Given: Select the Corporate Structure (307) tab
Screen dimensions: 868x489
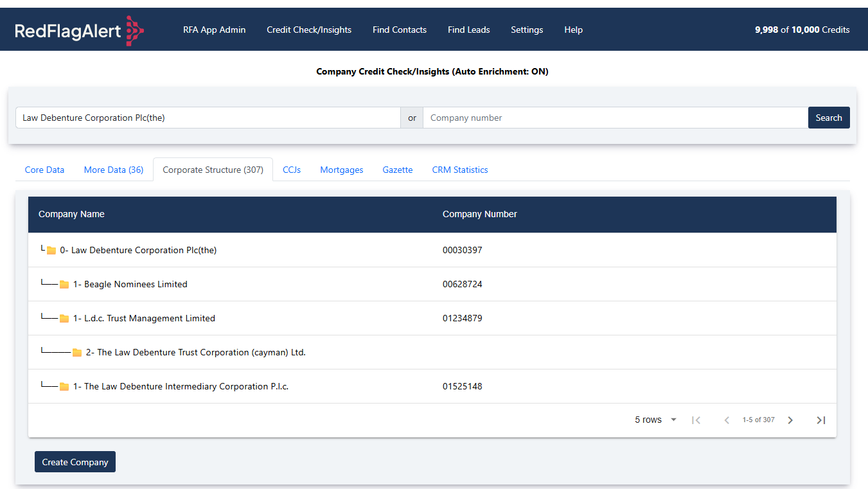Looking at the screenshot, I should click(213, 170).
